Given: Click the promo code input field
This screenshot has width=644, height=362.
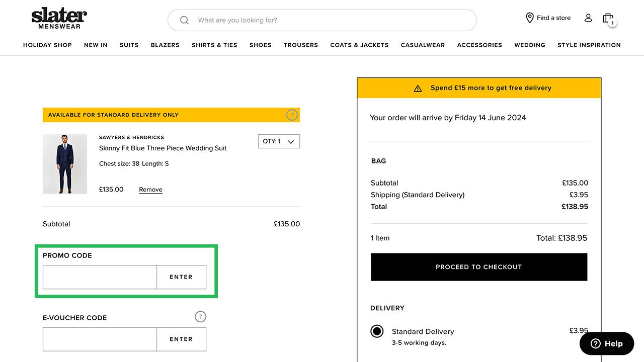Looking at the screenshot, I should (x=100, y=277).
